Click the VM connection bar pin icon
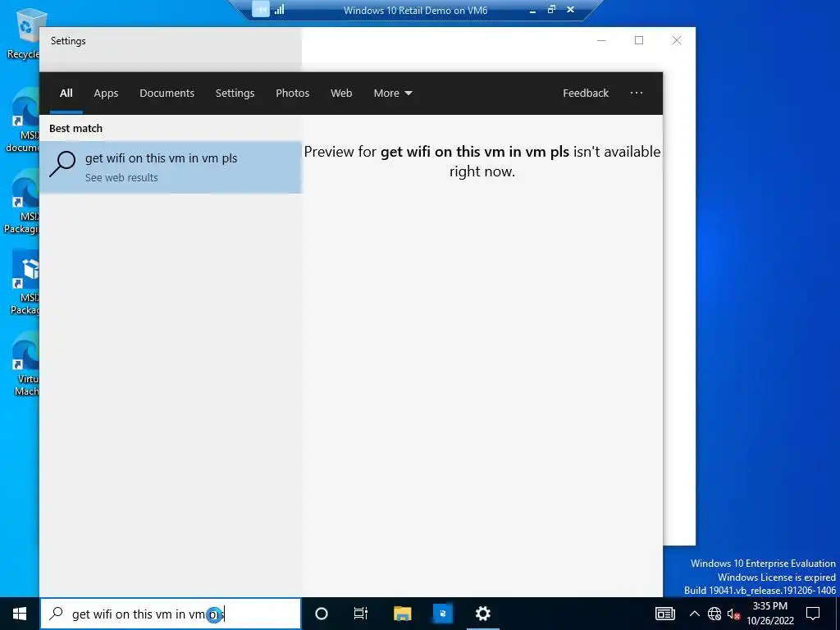 tap(261, 10)
